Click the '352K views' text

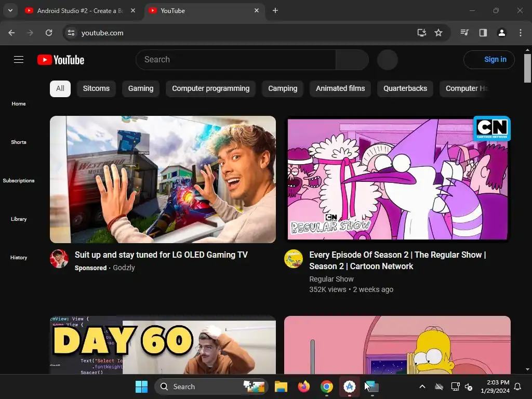tap(328, 289)
